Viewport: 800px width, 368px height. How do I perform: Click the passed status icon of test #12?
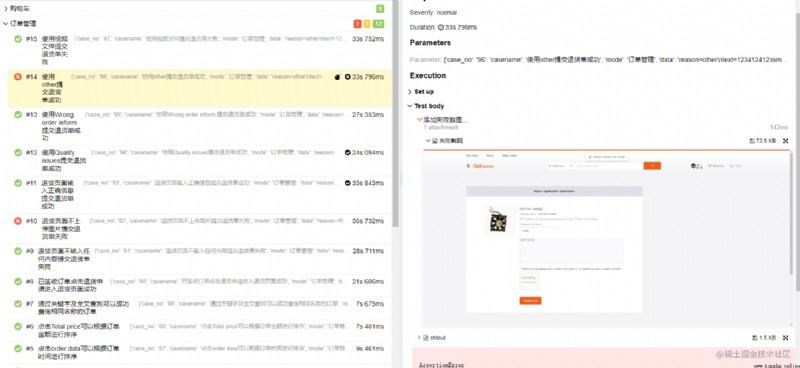click(x=18, y=153)
